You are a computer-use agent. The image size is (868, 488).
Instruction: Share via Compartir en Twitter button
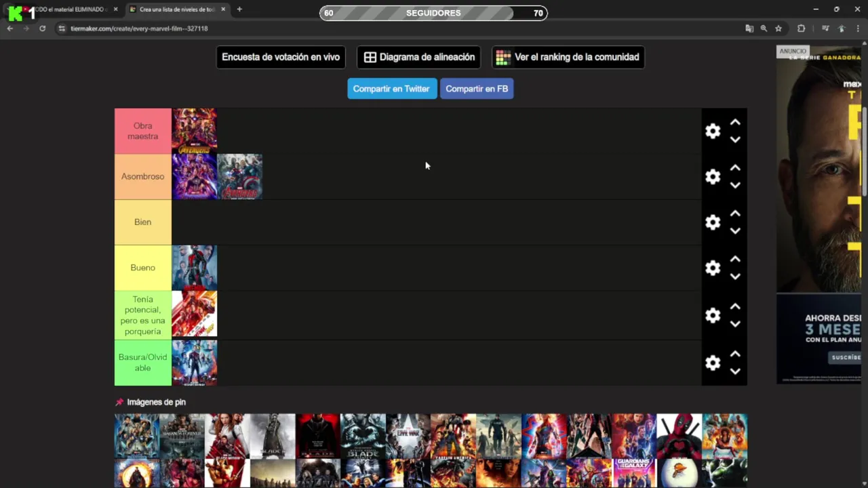point(392,89)
